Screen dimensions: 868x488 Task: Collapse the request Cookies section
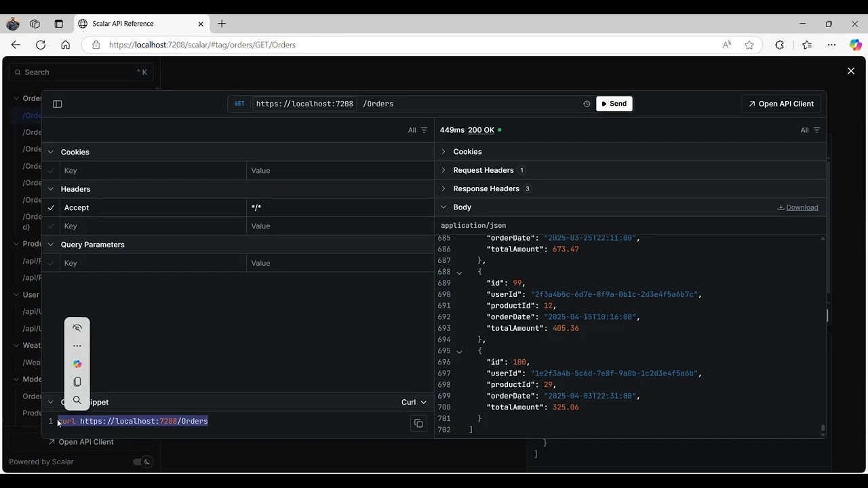point(51,152)
